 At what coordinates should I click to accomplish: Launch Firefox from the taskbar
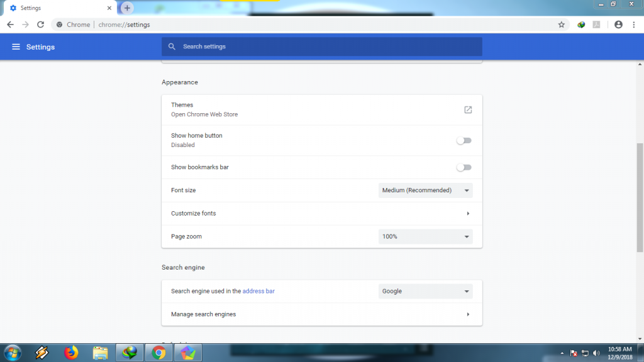point(71,353)
